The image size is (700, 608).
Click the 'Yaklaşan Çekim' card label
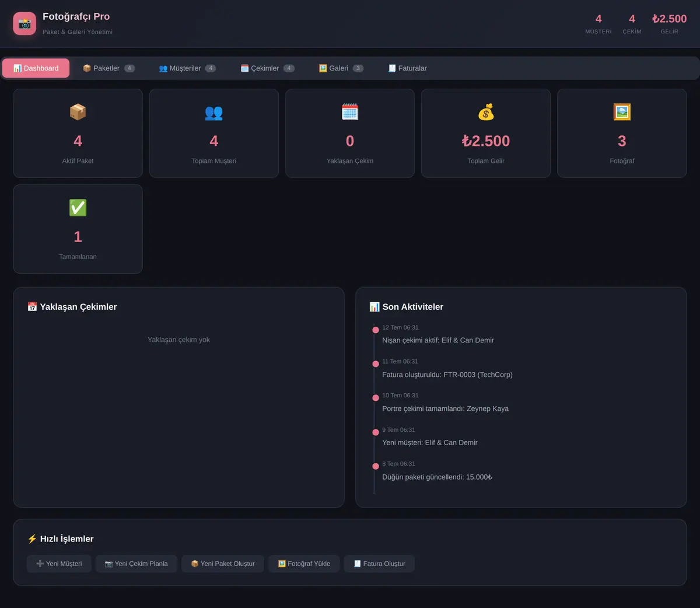[350, 161]
